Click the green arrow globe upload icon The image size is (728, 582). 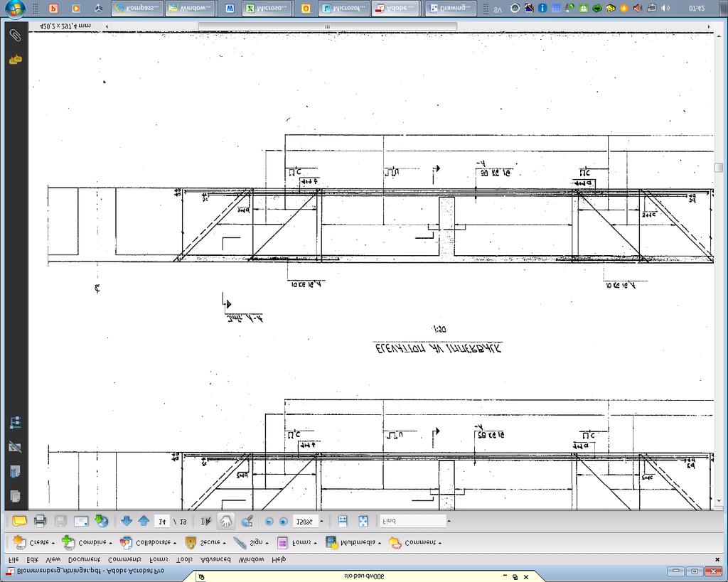101,521
